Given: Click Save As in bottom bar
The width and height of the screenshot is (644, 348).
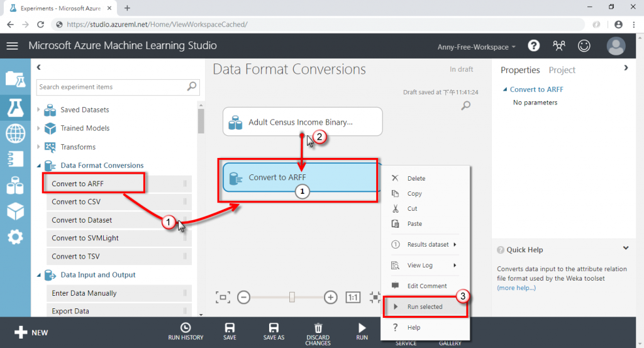Looking at the screenshot, I should [274, 332].
